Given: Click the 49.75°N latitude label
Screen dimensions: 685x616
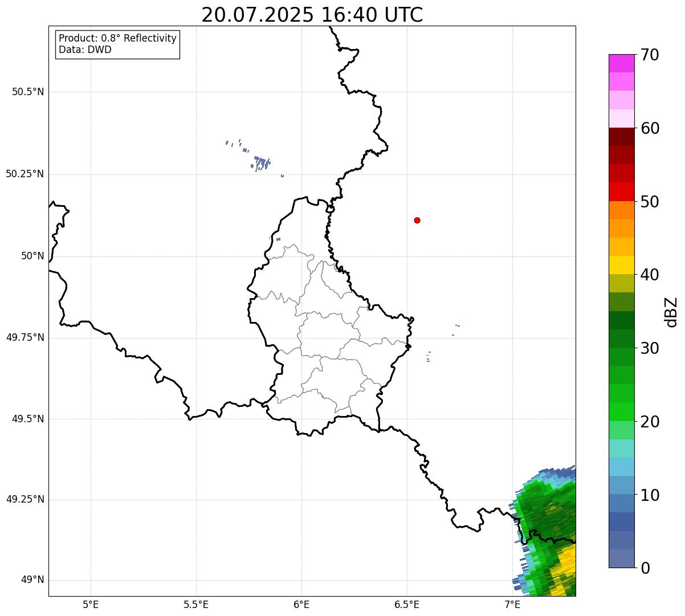Looking at the screenshot, I should tap(25, 337).
